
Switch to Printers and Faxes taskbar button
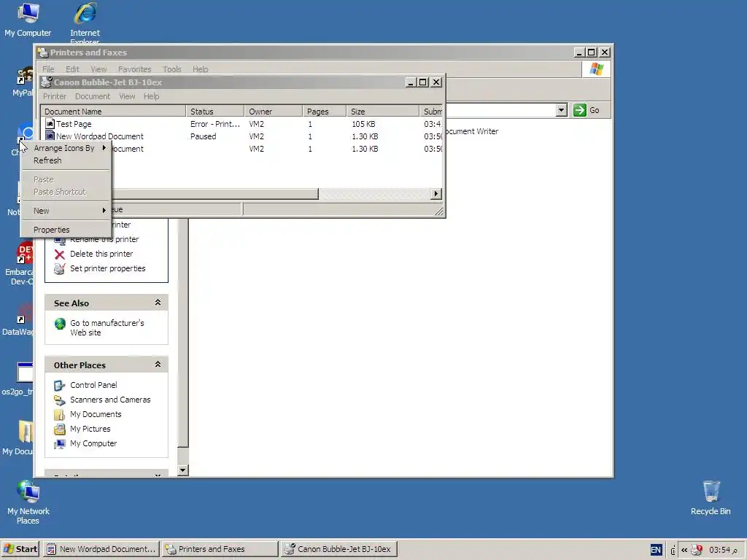click(x=220, y=549)
